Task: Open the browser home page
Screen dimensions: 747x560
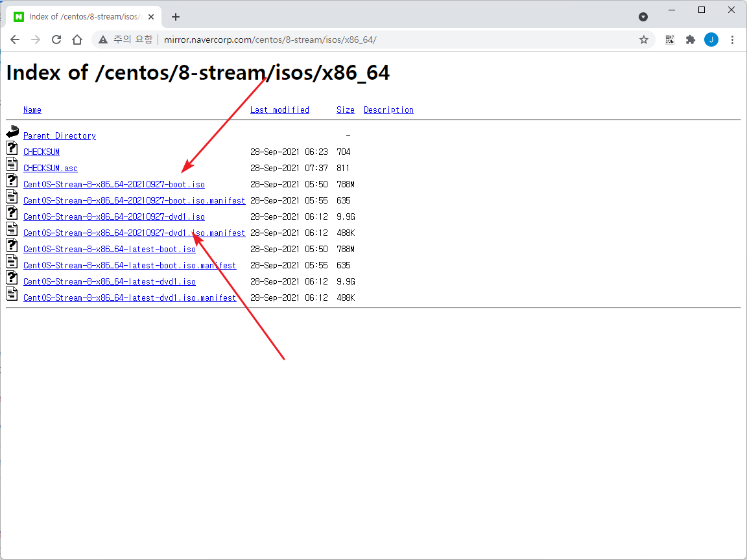Action: (x=77, y=40)
